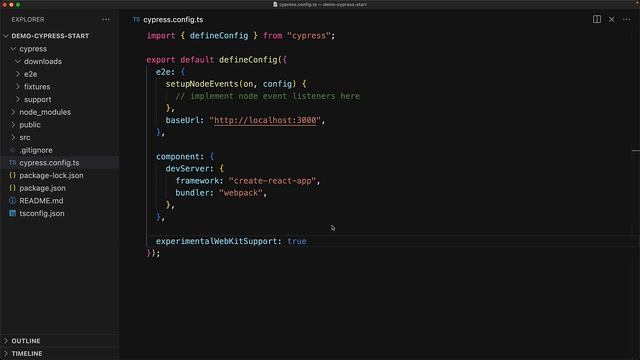This screenshot has width=640, height=360.
Task: Collapse the downloads folder
Action: pyautogui.click(x=18, y=61)
